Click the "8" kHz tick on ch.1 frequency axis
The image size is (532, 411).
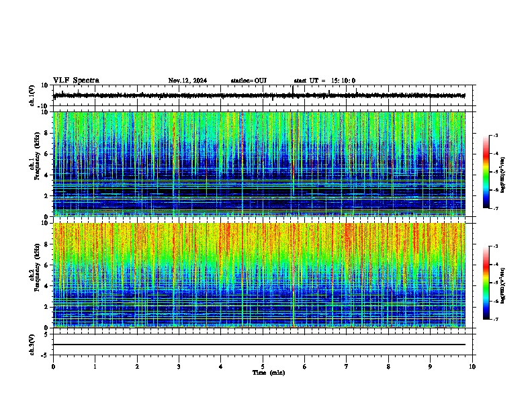click(46, 133)
